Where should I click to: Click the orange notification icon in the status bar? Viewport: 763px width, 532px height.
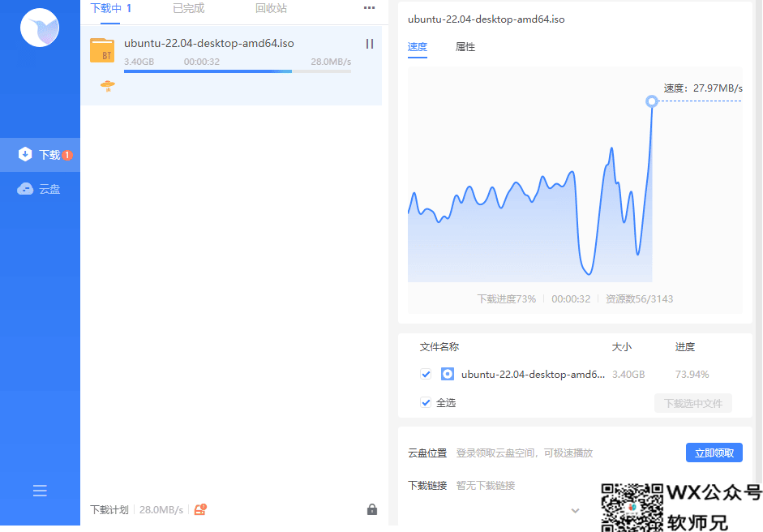pyautogui.click(x=200, y=509)
